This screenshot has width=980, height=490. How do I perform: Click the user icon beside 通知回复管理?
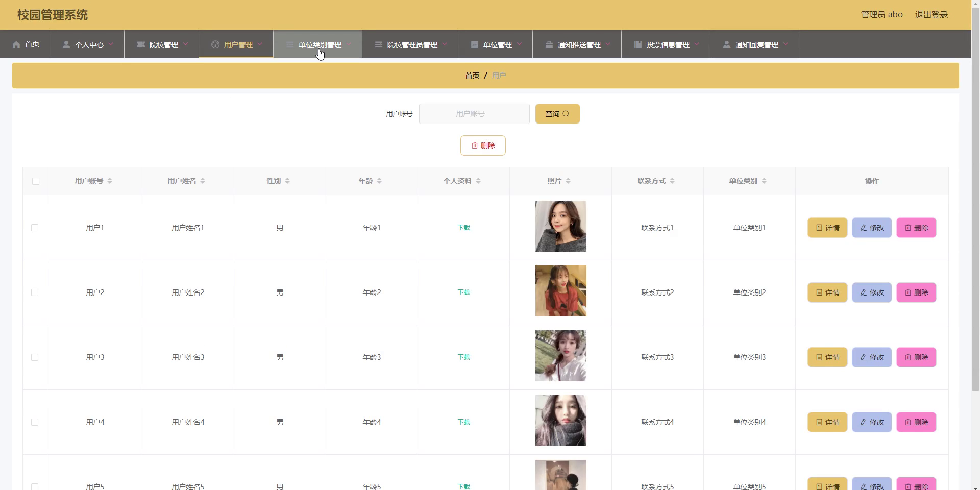click(727, 44)
